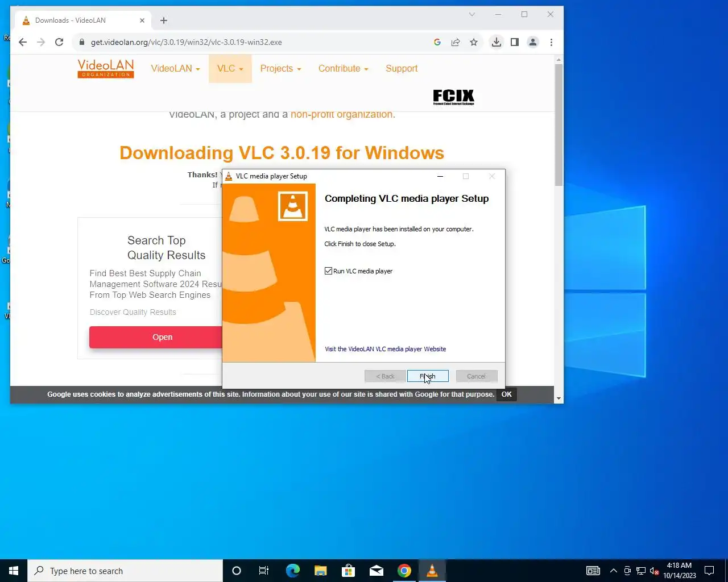Screen dimensions: 728x582
Task: Click the taskbar search box
Action: click(125, 571)
